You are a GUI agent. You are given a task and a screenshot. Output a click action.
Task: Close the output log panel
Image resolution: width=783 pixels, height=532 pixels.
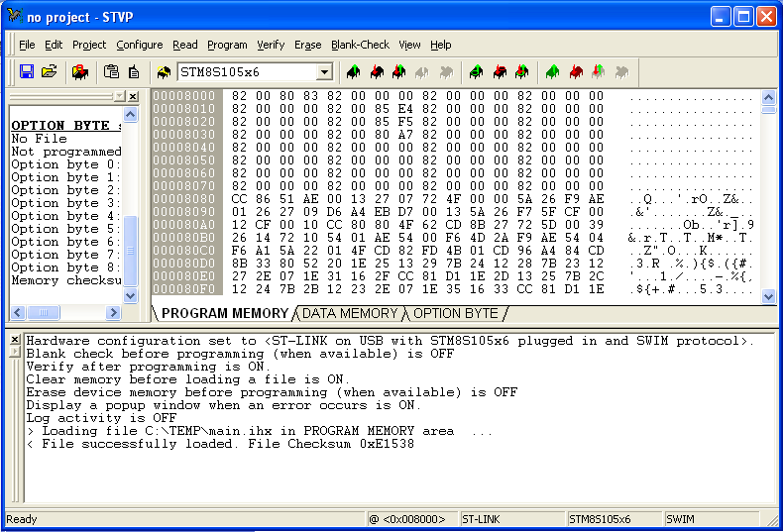[x=15, y=340]
